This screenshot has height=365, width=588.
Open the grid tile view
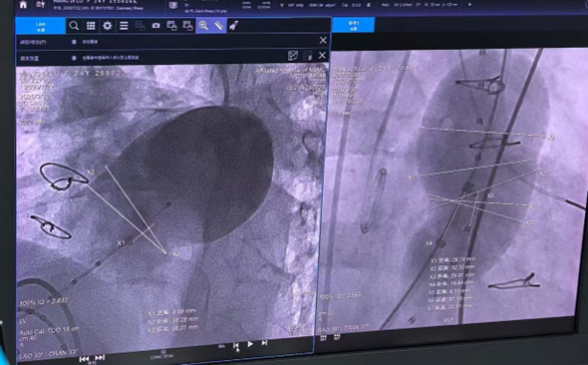click(x=91, y=26)
